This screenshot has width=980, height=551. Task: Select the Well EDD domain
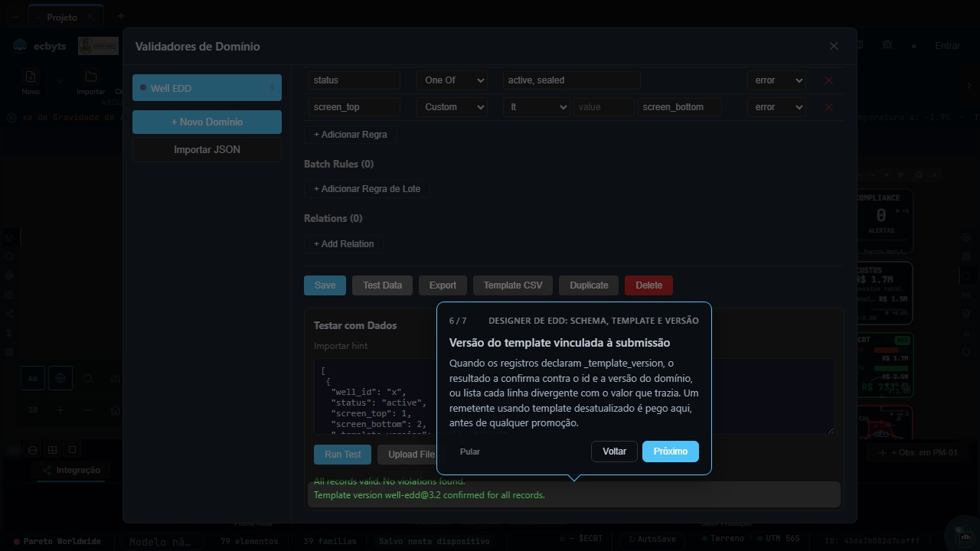point(207,88)
